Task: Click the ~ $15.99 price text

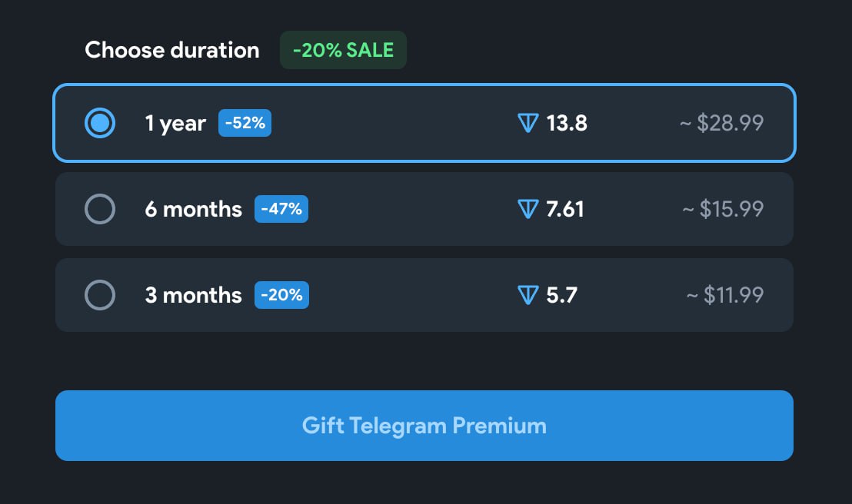Action: 723,209
